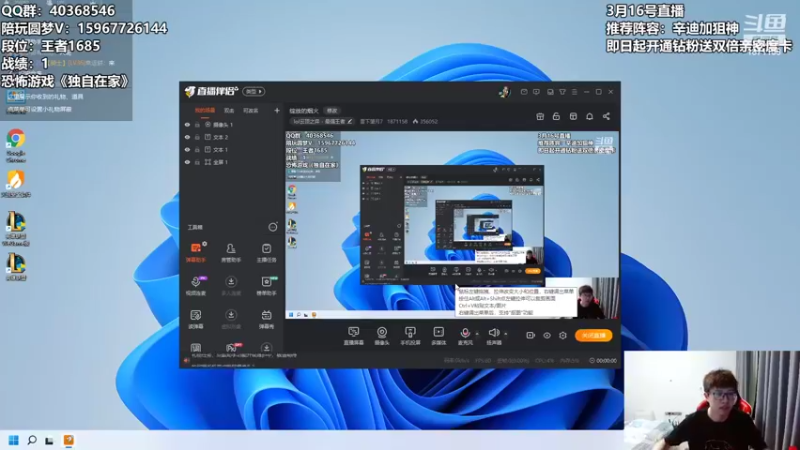Open the 房管助手 room manager tool
Image resolution: width=800 pixels, height=450 pixels.
click(x=231, y=253)
